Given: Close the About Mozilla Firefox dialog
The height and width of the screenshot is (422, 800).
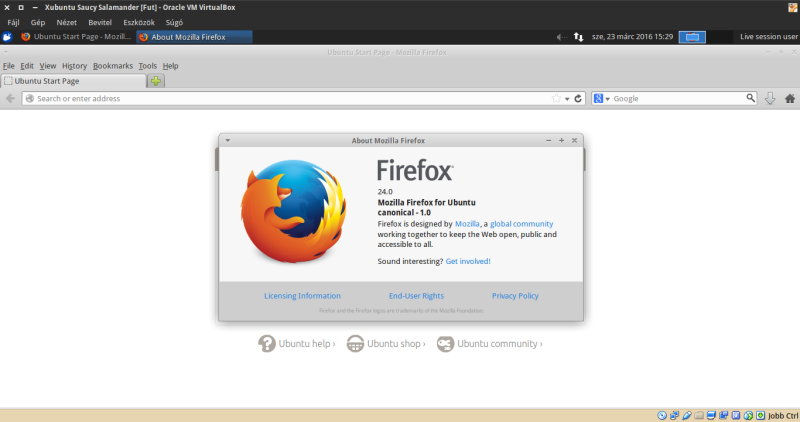Looking at the screenshot, I should coord(574,140).
